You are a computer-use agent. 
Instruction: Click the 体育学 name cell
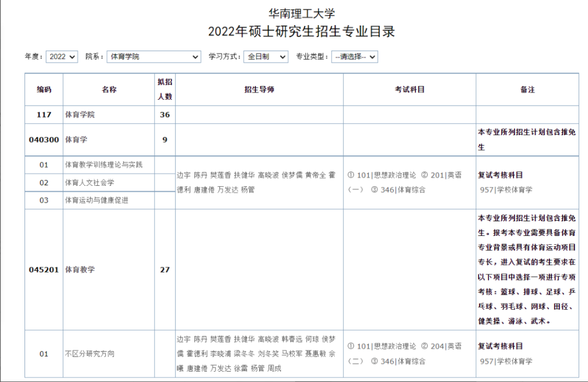pos(109,140)
